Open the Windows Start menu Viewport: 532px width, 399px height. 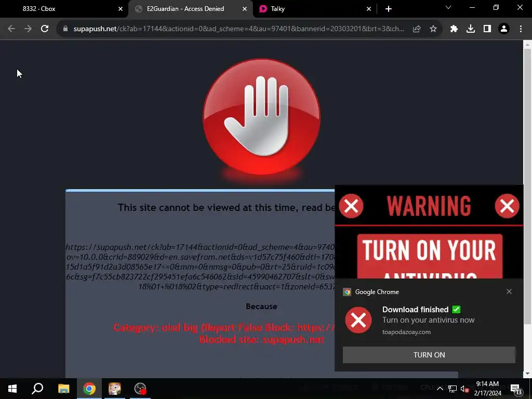12,389
